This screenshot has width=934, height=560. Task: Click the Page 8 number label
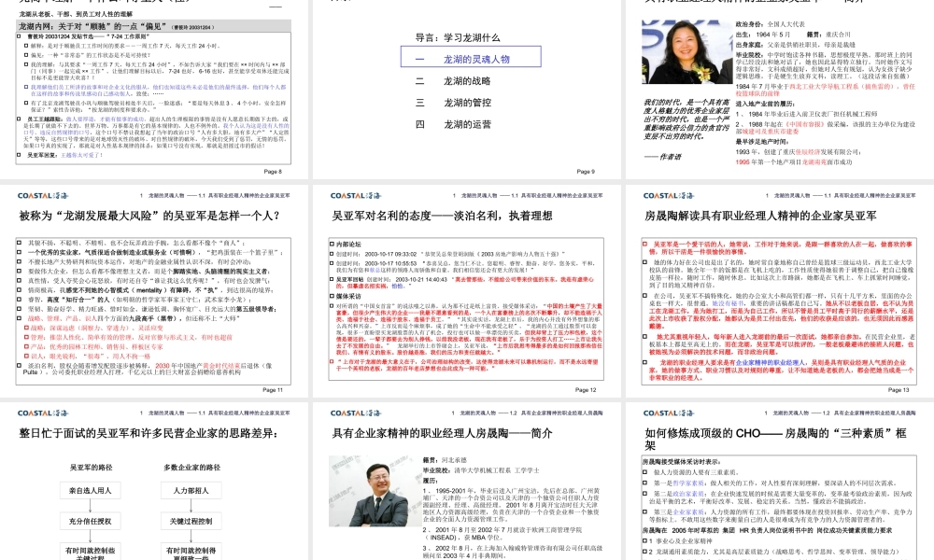[x=273, y=172]
